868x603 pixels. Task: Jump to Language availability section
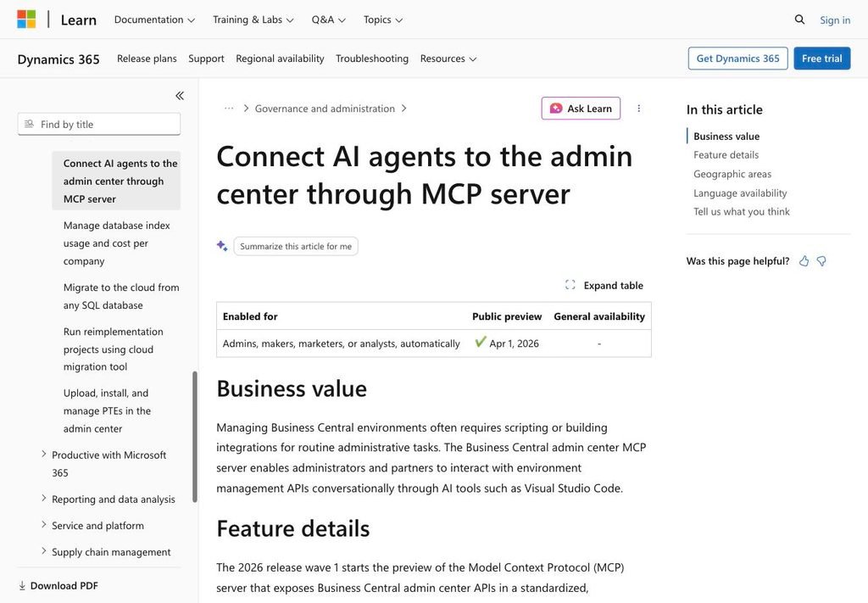pos(740,193)
